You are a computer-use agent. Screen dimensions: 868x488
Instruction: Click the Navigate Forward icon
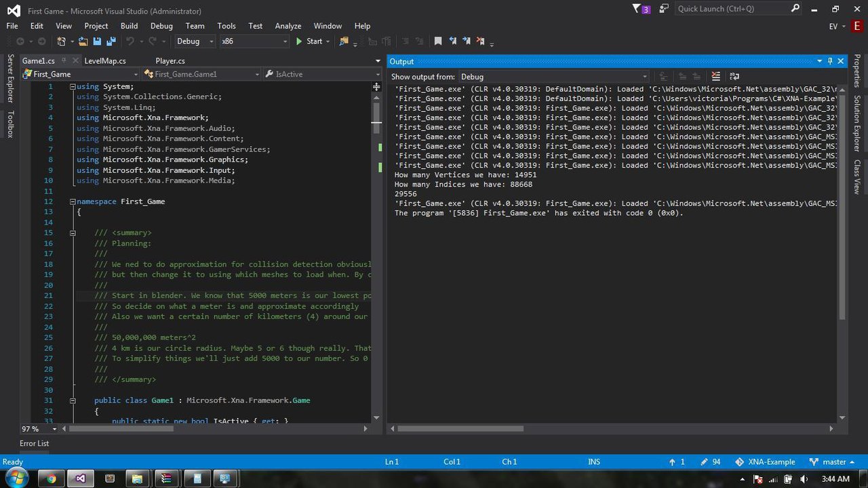(x=41, y=41)
